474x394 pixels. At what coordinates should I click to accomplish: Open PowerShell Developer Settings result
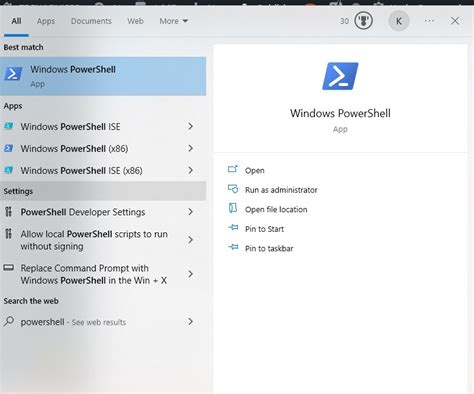[103, 212]
